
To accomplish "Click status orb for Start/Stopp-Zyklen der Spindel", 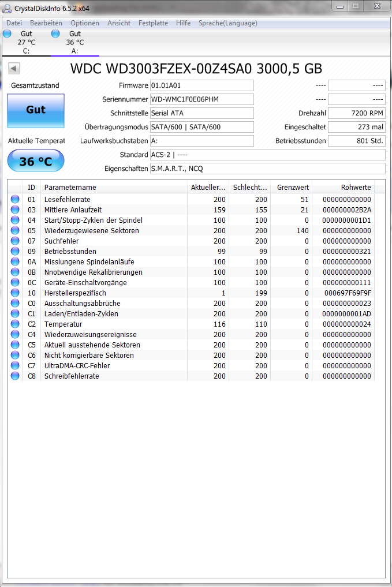I will point(15,220).
